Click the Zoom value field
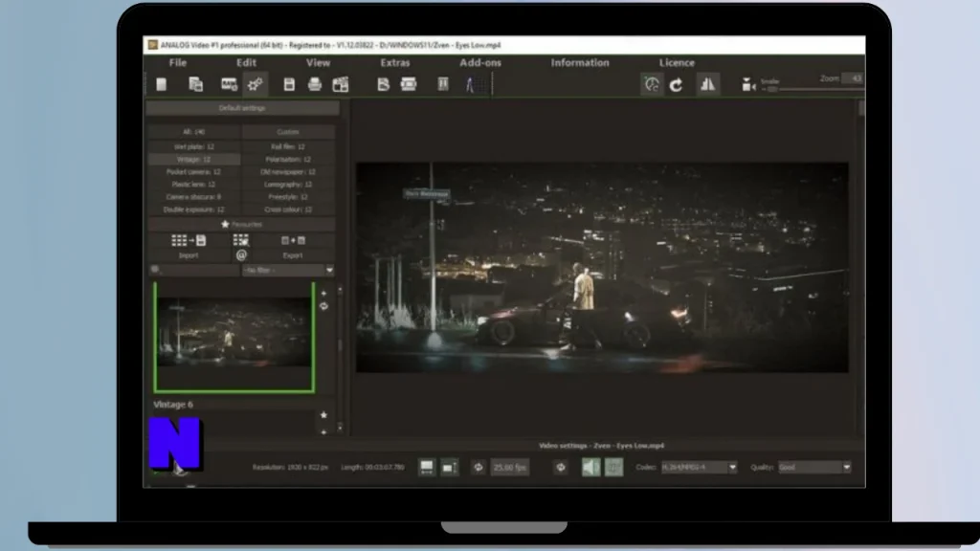Screen dimensions: 980x551 pyautogui.click(x=852, y=78)
